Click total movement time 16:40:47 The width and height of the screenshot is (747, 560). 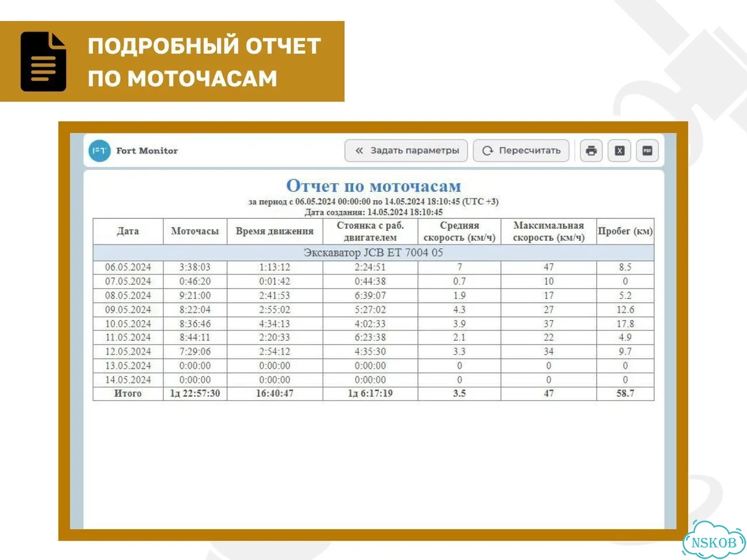tap(275, 393)
